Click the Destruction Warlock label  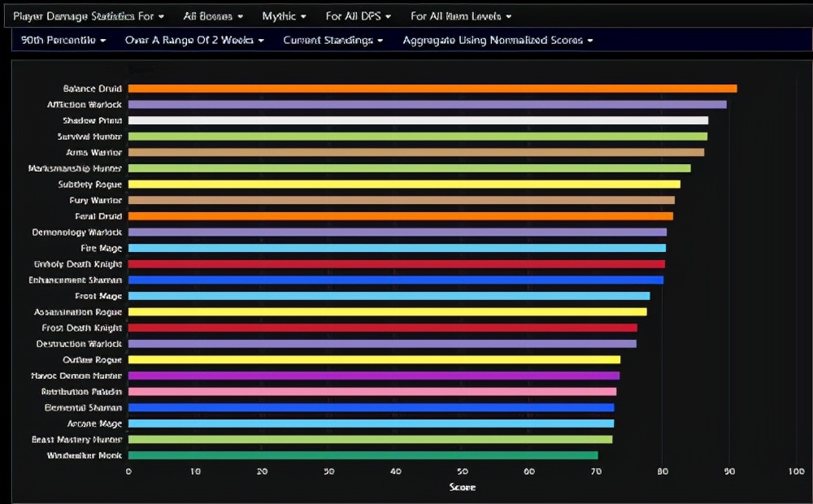coord(79,344)
